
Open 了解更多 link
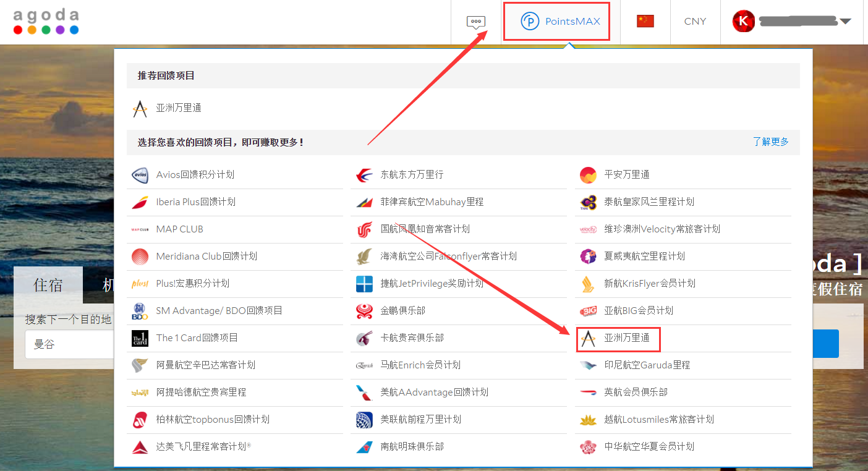coord(771,142)
